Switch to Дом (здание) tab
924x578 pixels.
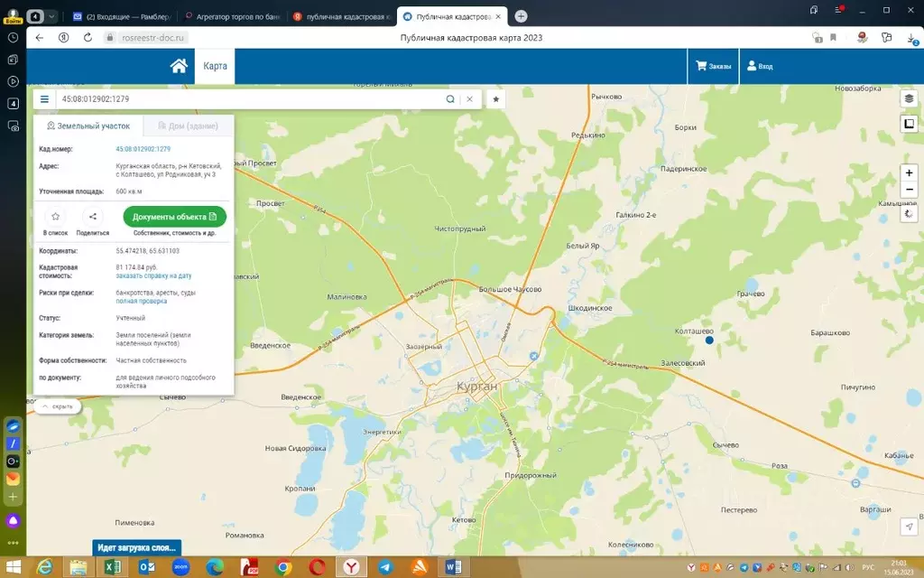188,126
